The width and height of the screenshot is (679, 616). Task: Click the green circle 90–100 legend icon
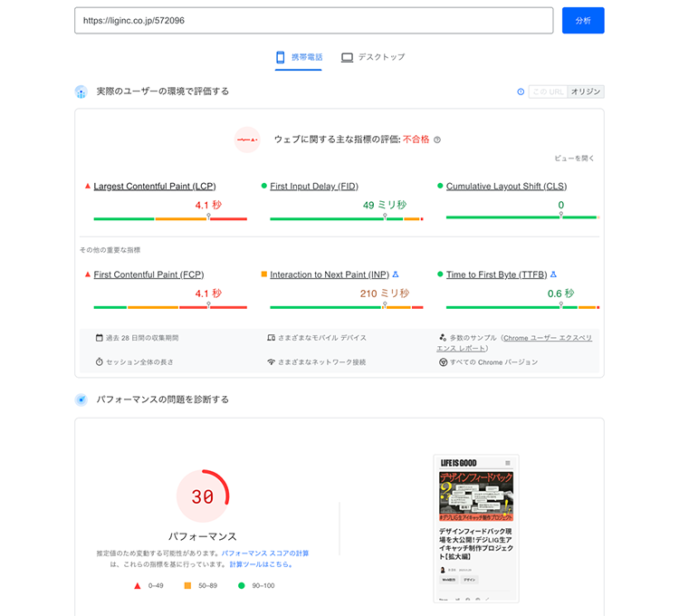(x=242, y=586)
